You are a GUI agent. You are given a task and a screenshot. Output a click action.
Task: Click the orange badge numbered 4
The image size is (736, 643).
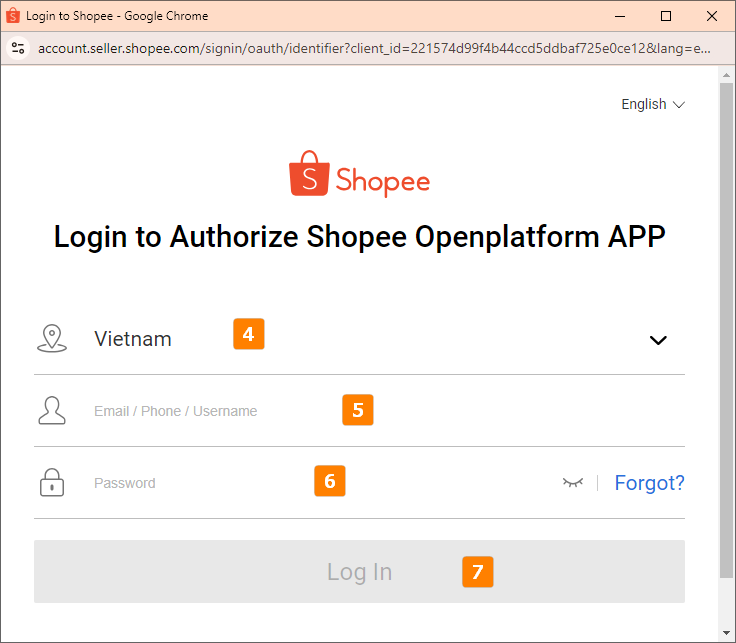click(x=249, y=333)
